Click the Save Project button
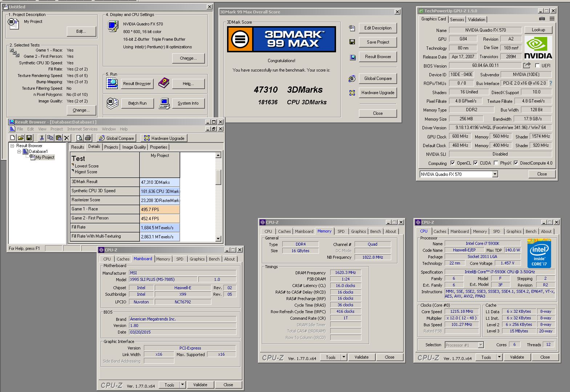Viewport: 570px width, 392px height. point(378,42)
